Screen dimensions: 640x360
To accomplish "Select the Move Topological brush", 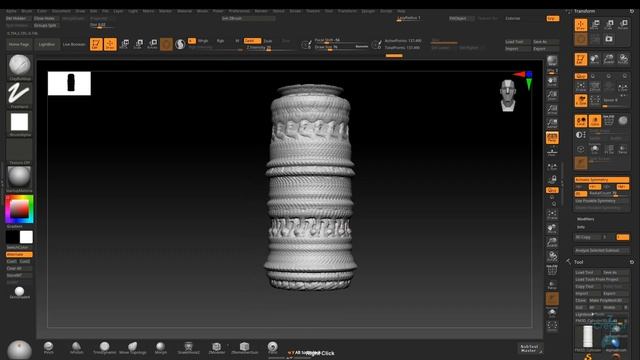I will (x=133, y=348).
